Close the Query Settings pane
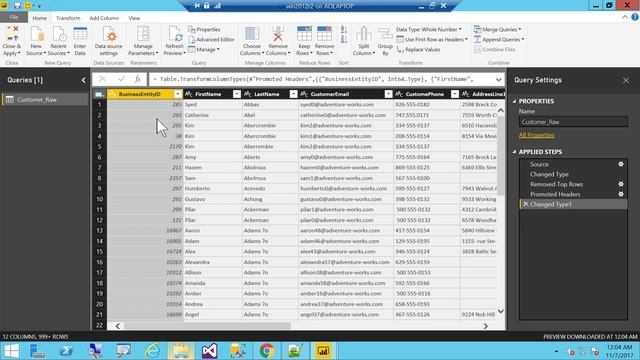 click(626, 80)
